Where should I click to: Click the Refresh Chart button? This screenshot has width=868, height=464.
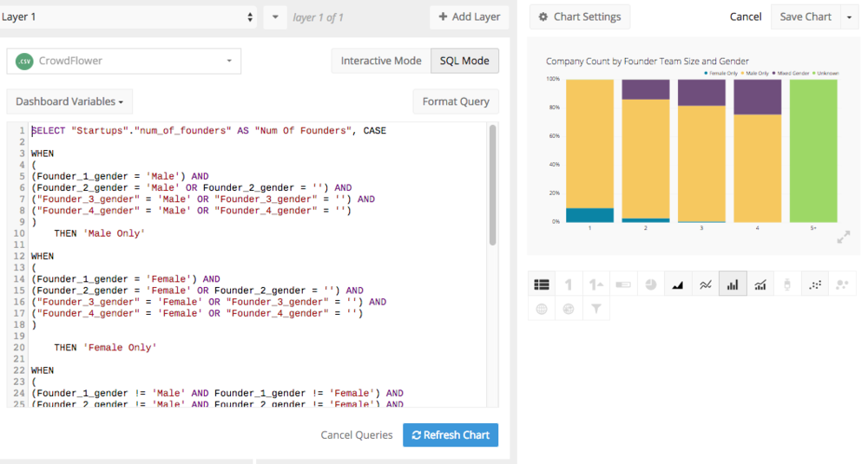[450, 435]
